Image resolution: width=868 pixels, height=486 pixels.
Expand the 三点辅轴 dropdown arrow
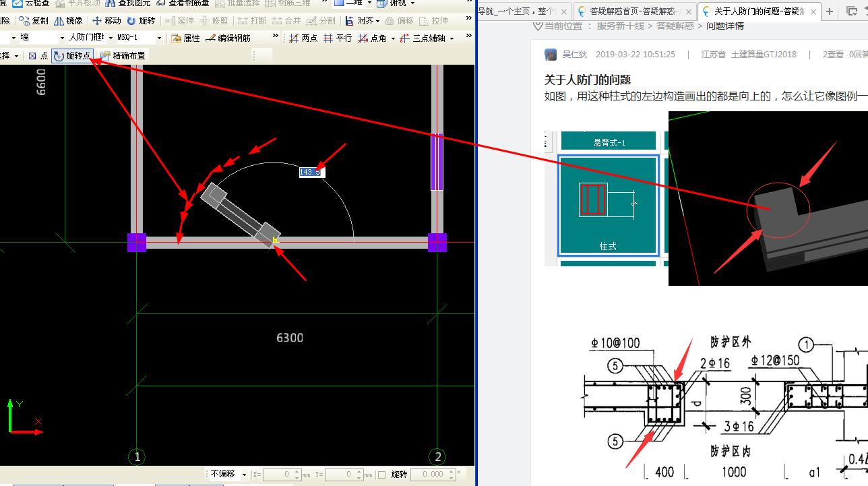pos(451,38)
